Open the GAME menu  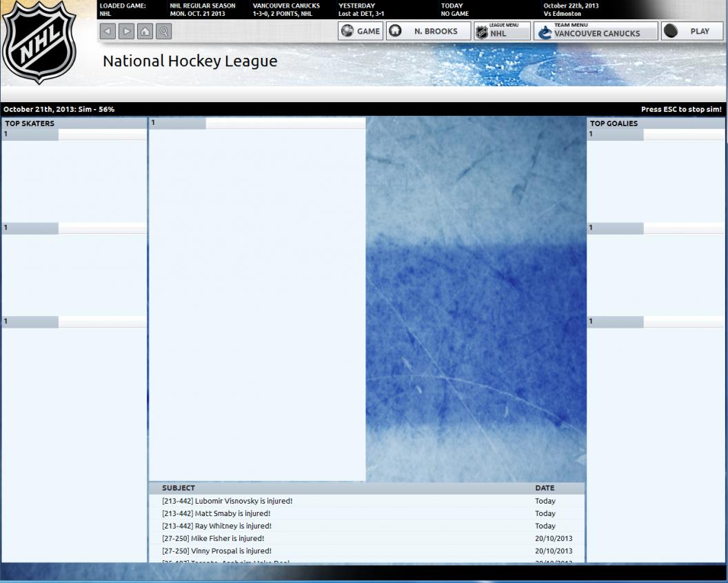coord(361,31)
